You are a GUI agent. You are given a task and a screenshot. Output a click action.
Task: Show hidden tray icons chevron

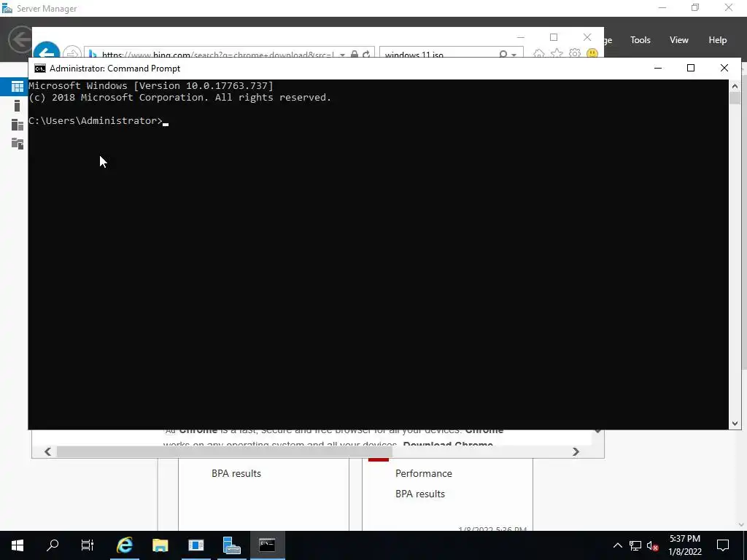617,545
